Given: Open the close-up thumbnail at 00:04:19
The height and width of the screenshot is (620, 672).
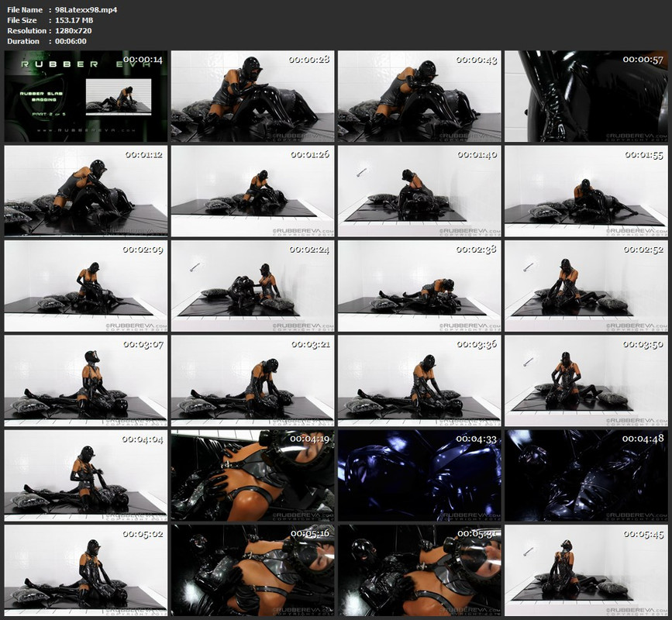Looking at the screenshot, I should [253, 476].
